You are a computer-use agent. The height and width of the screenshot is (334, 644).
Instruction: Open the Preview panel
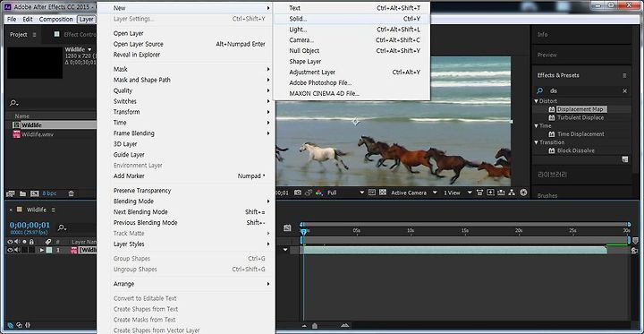coord(547,55)
